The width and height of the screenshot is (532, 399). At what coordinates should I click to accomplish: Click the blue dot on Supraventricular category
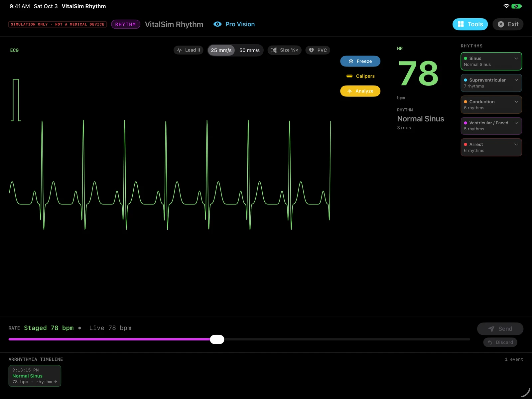click(465, 80)
